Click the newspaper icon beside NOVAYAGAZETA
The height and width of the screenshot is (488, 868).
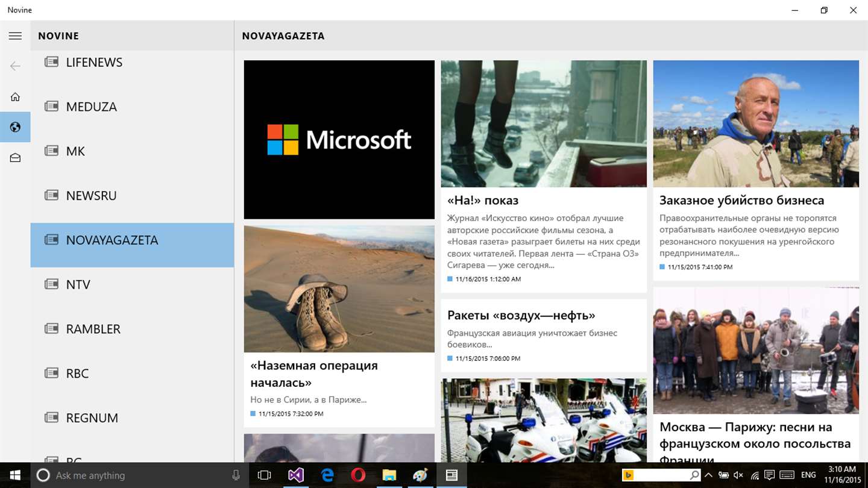51,240
